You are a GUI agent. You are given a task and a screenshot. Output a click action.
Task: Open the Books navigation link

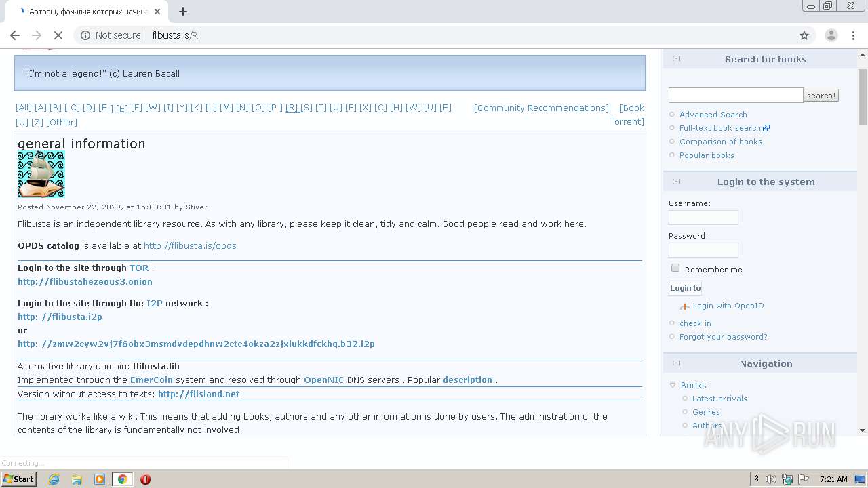pos(693,385)
